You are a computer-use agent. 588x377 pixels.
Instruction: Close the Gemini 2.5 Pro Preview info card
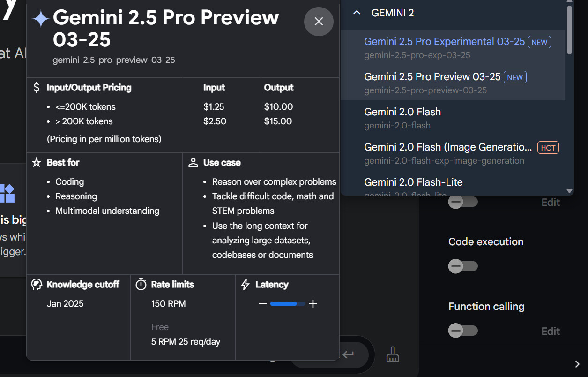319,22
